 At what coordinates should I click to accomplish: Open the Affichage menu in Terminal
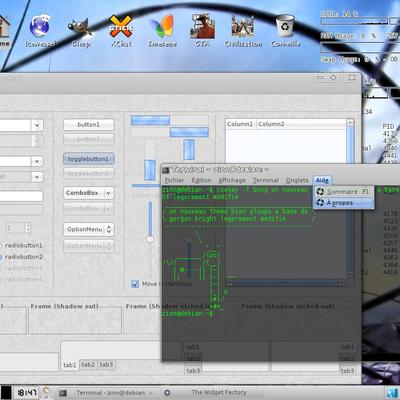point(232,180)
